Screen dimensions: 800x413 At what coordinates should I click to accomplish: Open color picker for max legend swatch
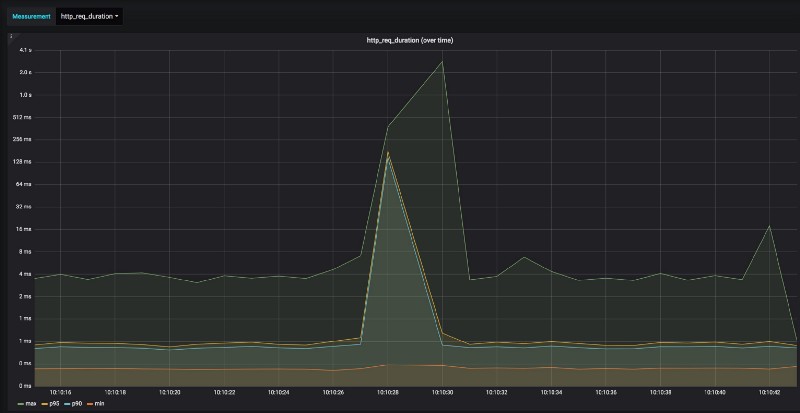21,403
